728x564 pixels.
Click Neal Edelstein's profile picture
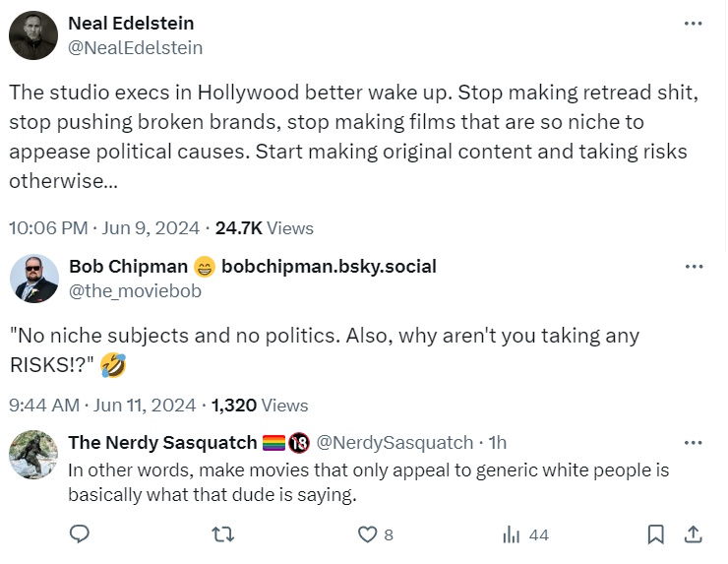click(33, 35)
